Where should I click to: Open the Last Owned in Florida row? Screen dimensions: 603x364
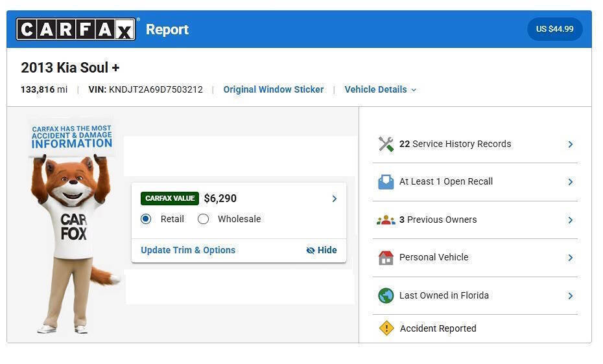tap(475, 296)
